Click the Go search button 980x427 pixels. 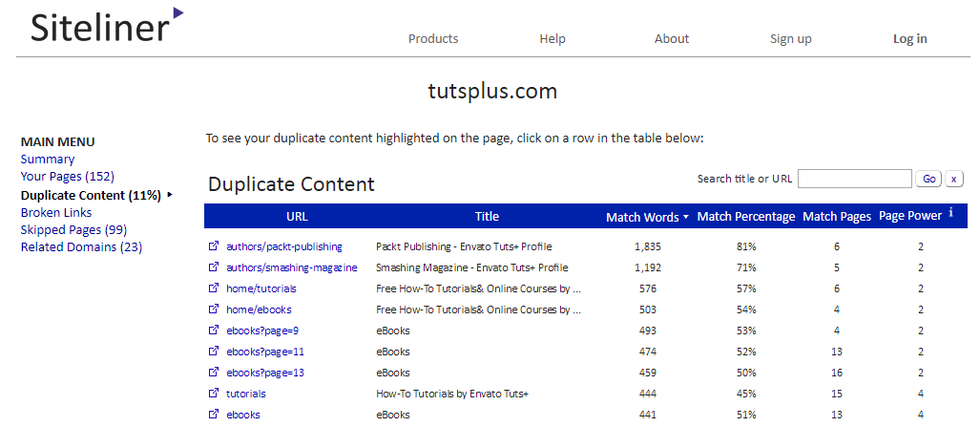[928, 179]
